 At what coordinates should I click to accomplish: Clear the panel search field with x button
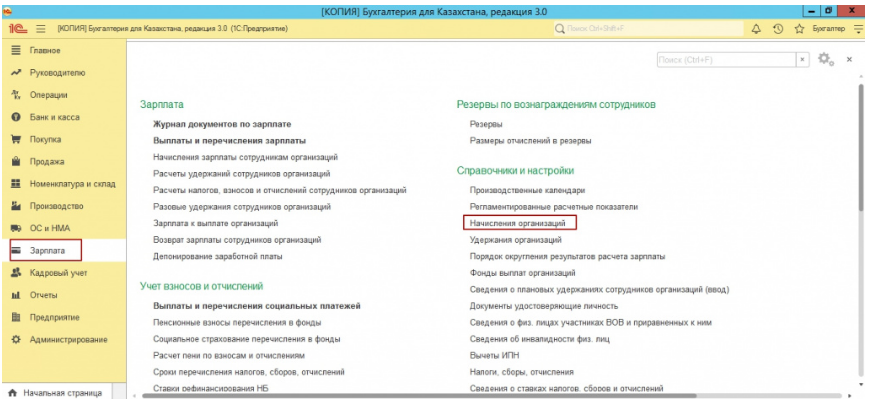click(x=803, y=59)
